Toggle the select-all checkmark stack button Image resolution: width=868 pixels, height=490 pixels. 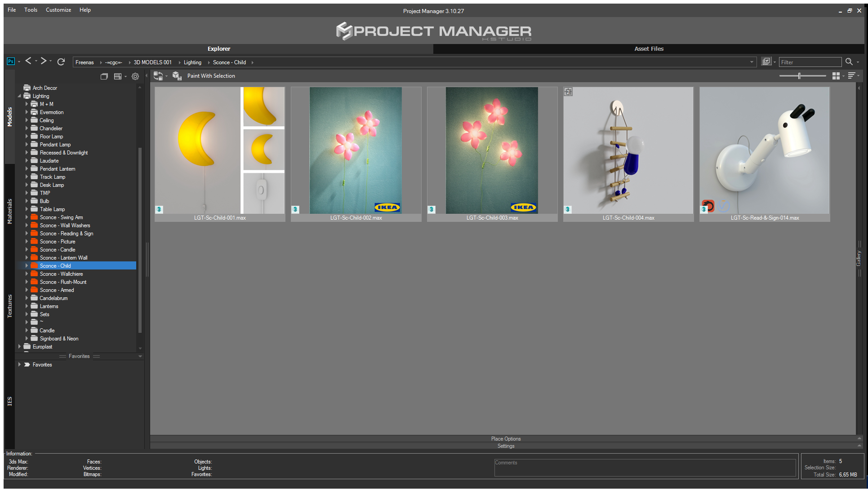(766, 62)
